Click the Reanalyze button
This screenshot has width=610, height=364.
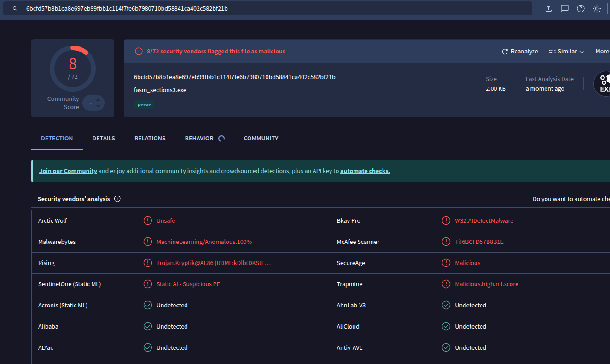(x=520, y=52)
